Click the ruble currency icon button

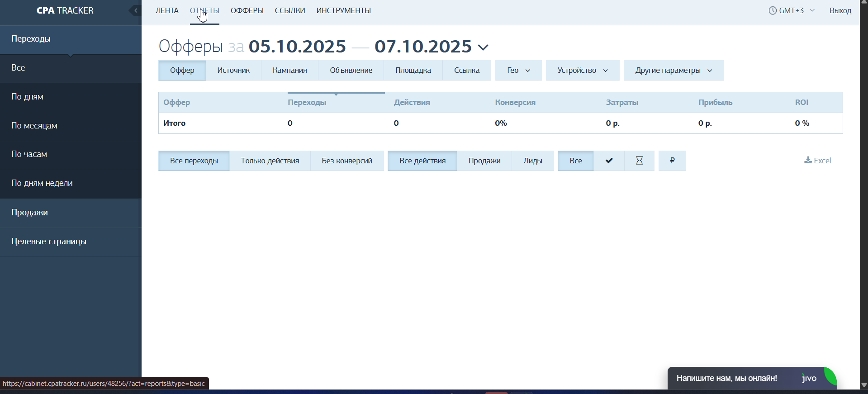tap(672, 161)
